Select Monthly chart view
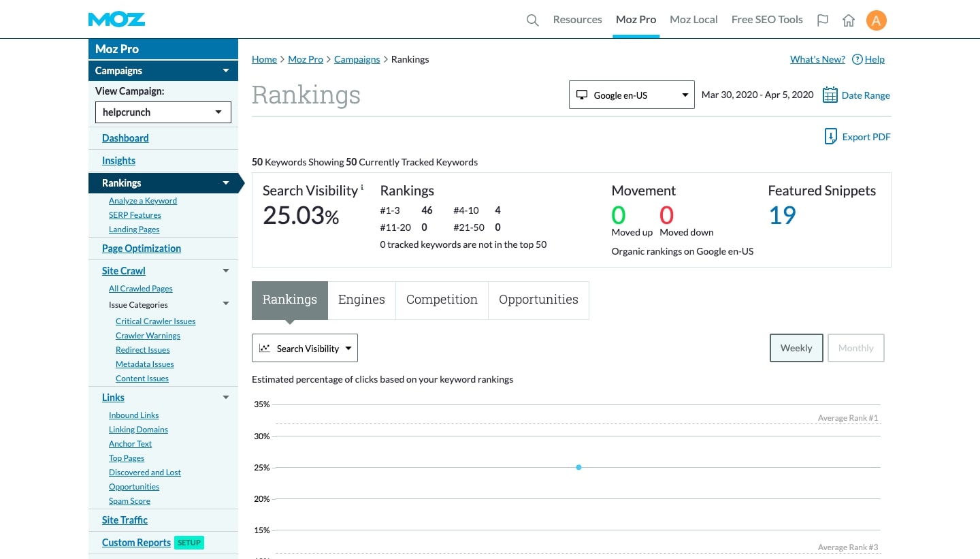980x559 pixels. [x=855, y=348]
